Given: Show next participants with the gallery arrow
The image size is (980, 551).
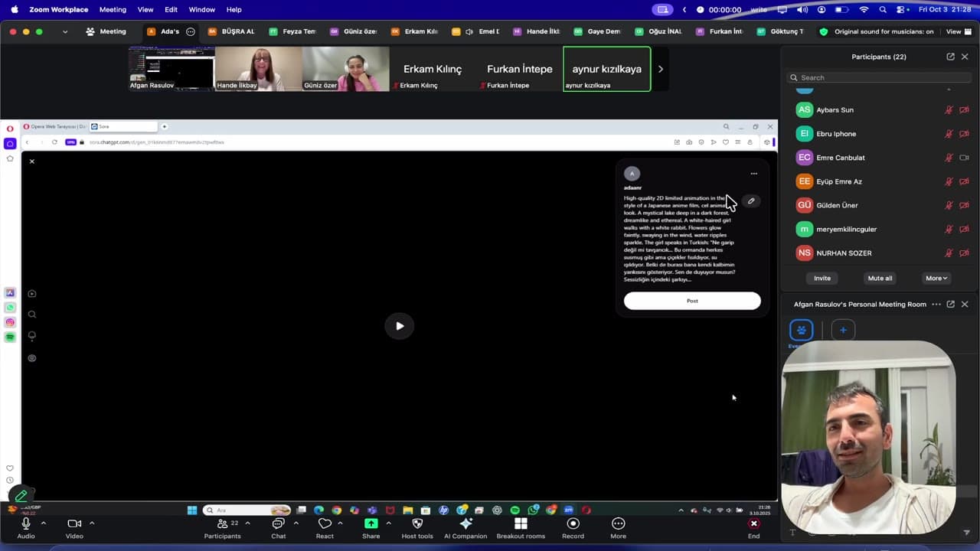Looking at the screenshot, I should point(661,69).
